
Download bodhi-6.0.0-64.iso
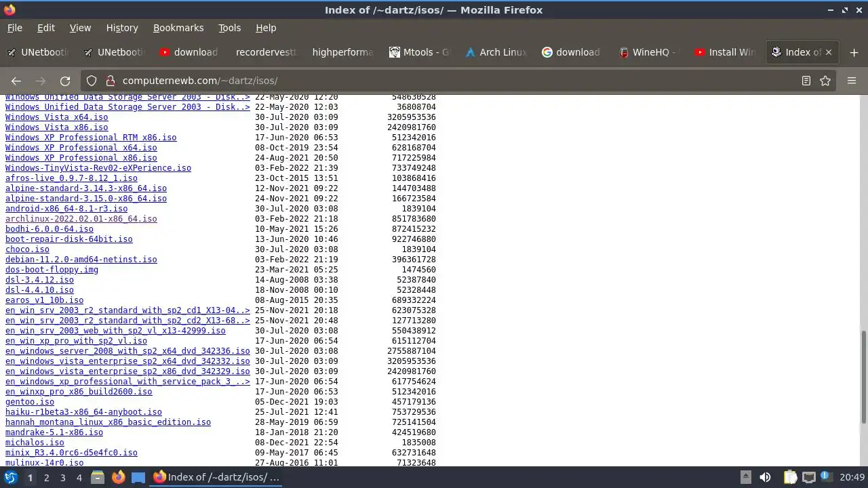50,229
